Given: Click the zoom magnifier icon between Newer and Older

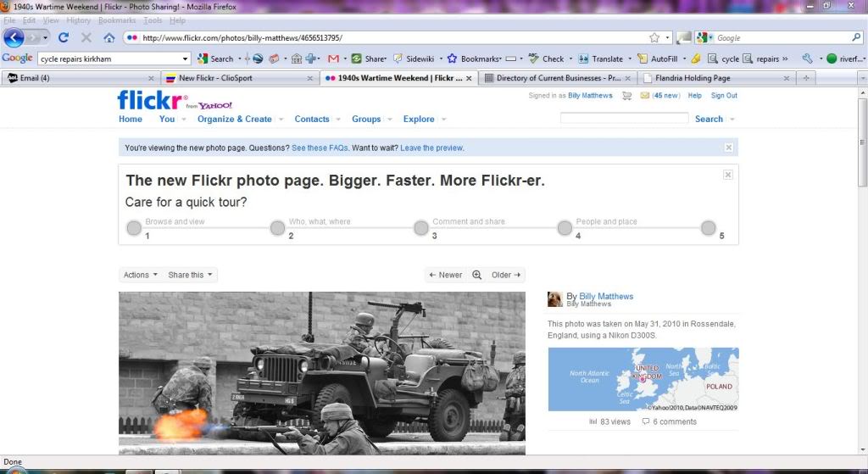Looking at the screenshot, I should [476, 275].
